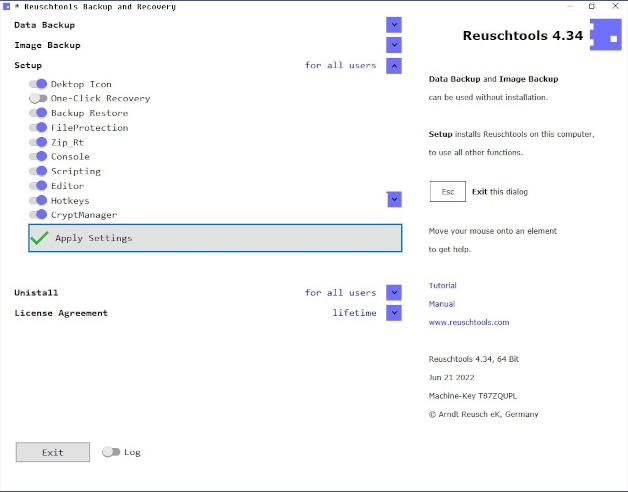
Task: Toggle the Zip_Rt switch
Action: tap(39, 142)
